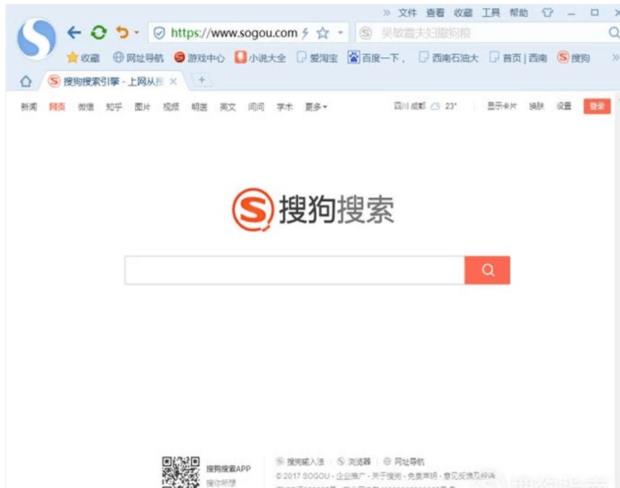Image resolution: width=620 pixels, height=488 pixels.
Task: Open the 网址导航 footer link
Action: click(x=404, y=462)
